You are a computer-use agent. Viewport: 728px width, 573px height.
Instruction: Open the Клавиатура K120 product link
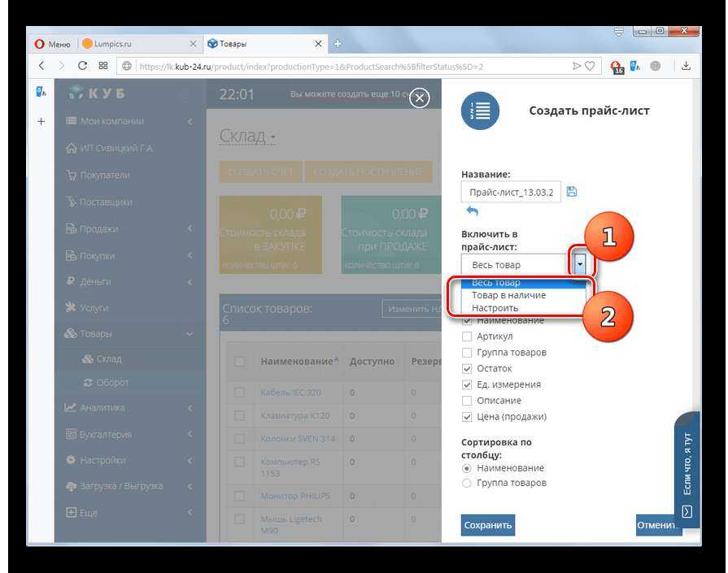(x=294, y=415)
